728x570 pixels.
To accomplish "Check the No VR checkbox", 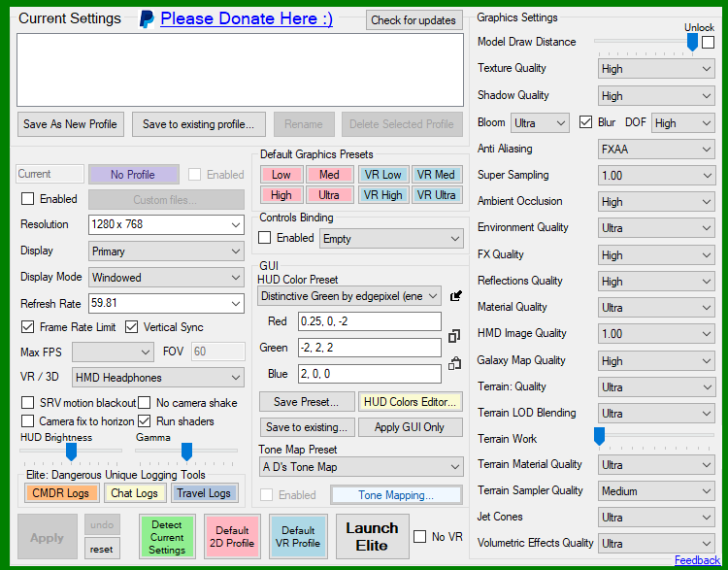I will [419, 537].
